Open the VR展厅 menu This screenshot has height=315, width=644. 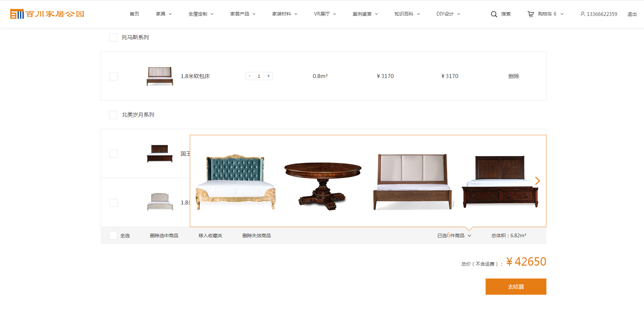pyautogui.click(x=325, y=14)
